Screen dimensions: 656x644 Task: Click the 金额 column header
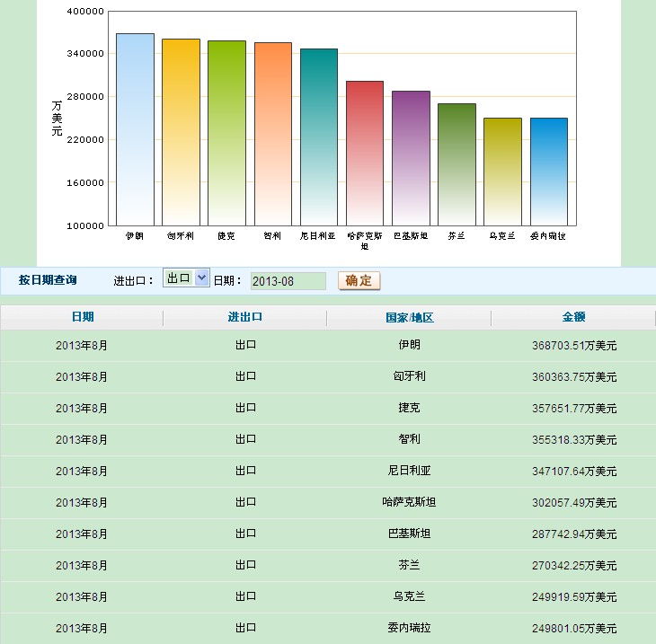(x=573, y=317)
